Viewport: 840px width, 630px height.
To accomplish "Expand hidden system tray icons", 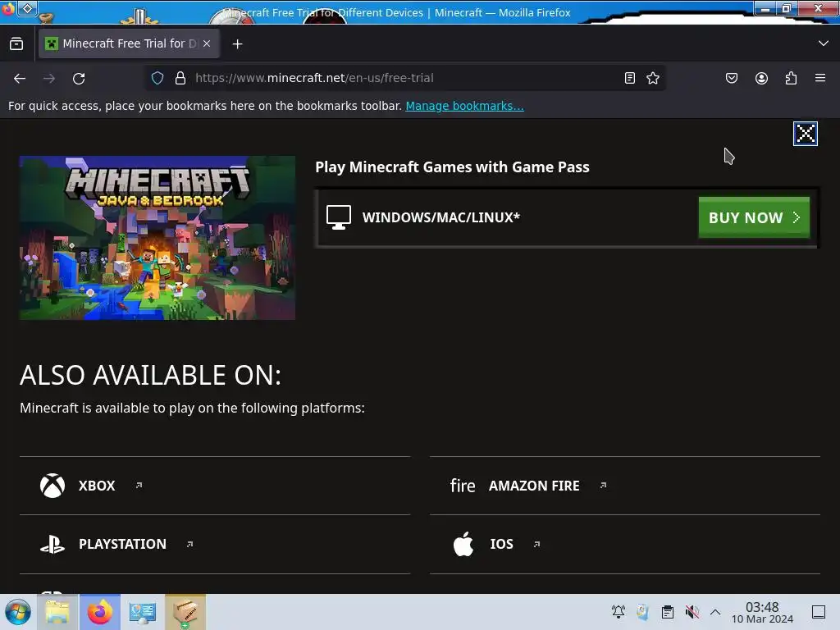I will pos(715,612).
